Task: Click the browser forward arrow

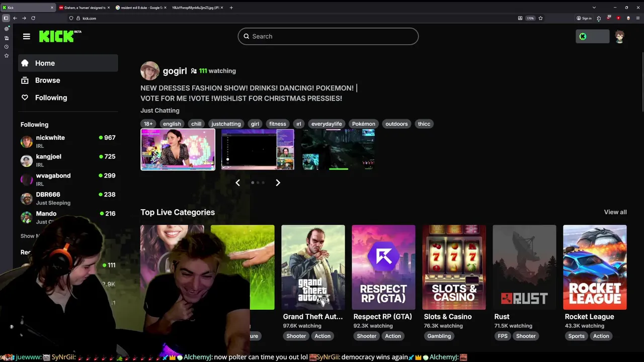Action: point(24,18)
